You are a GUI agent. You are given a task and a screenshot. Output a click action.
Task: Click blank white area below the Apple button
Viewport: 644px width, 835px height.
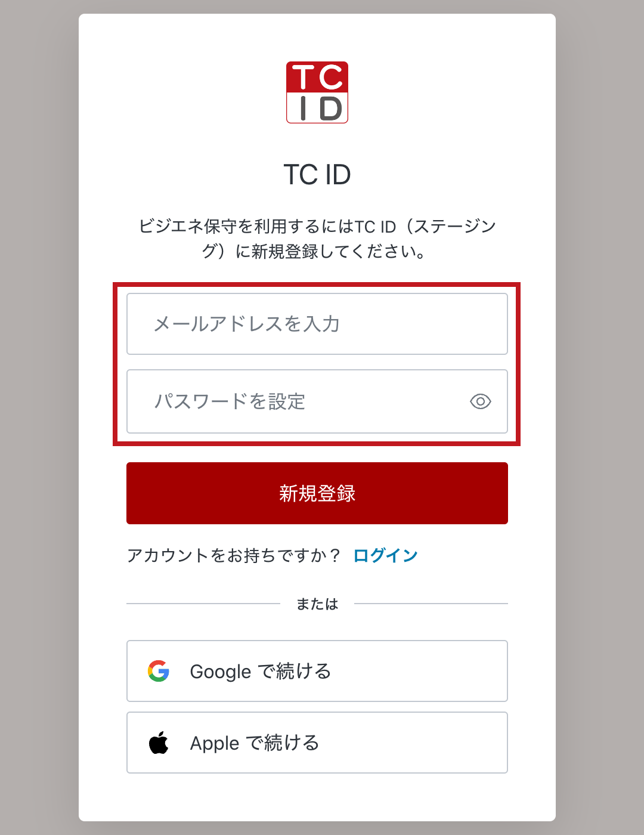(317, 797)
